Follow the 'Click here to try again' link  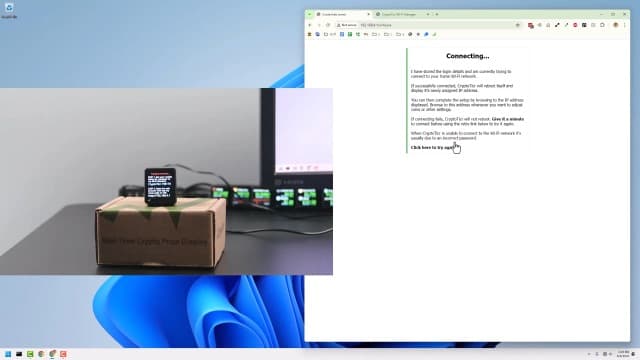[433, 147]
